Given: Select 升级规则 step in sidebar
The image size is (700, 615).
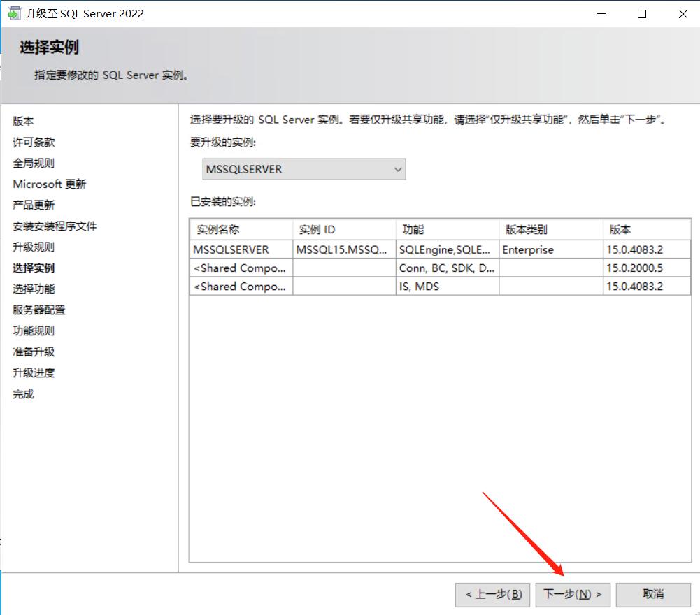Looking at the screenshot, I should pyautogui.click(x=34, y=247).
